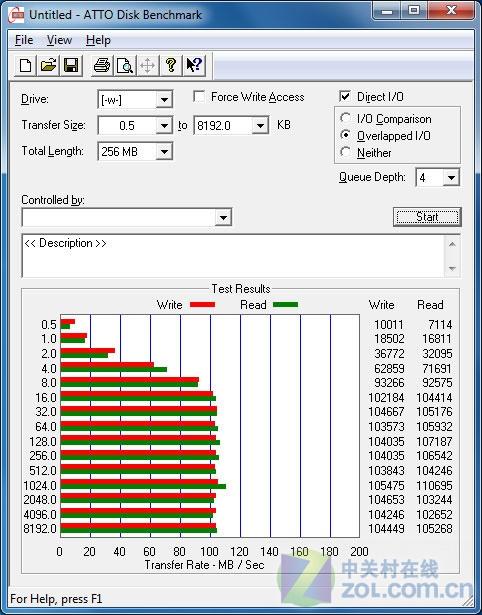Print the benchmark results
Screen dimensions: 482x615
(x=102, y=65)
